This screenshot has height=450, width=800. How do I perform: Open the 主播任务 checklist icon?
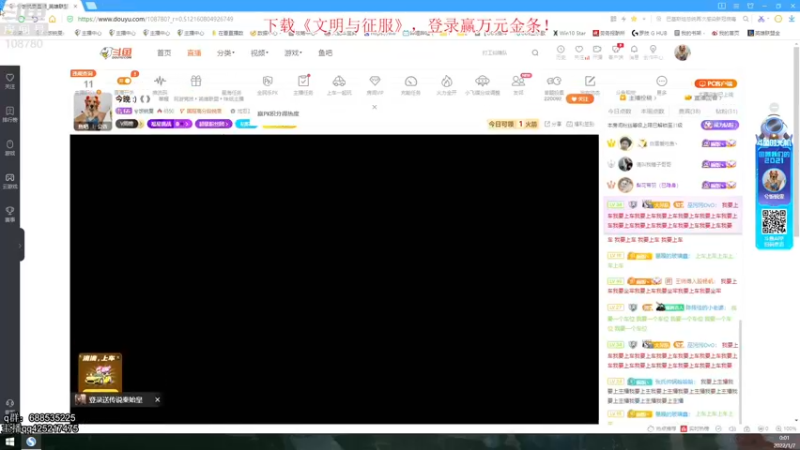tap(303, 81)
